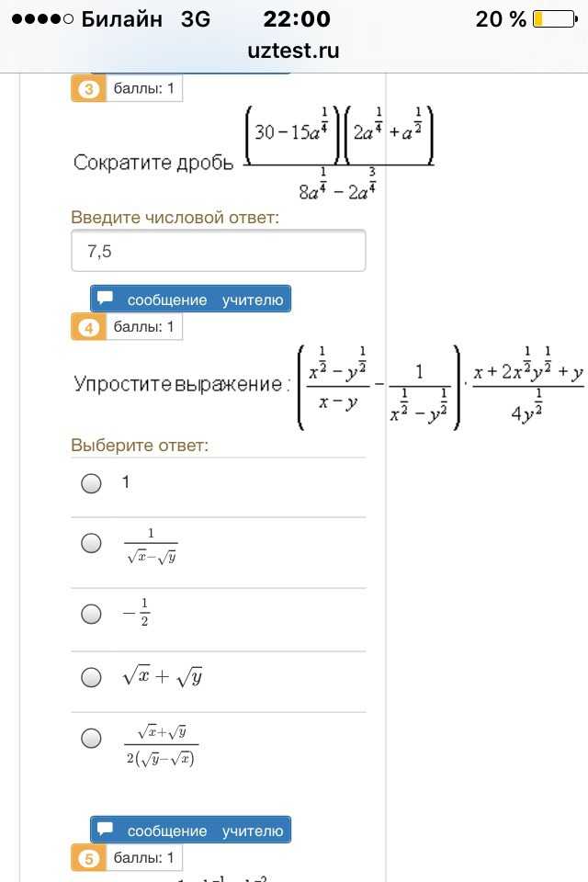This screenshot has height=882, width=588.
Task: Choose the −1/2 answer radio button
Action: (91, 613)
